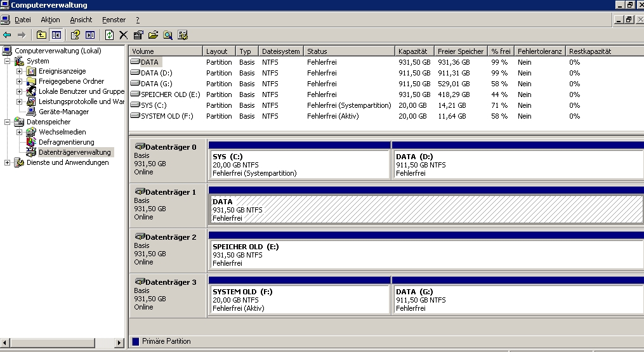
Task: Click tree pane scrollbar left arrow
Action: point(4,342)
